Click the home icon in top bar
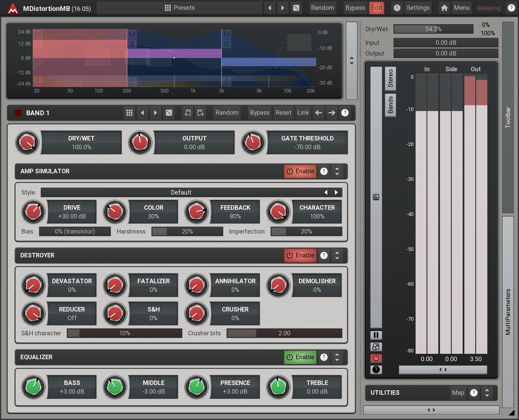519x420 pixels. [x=444, y=8]
